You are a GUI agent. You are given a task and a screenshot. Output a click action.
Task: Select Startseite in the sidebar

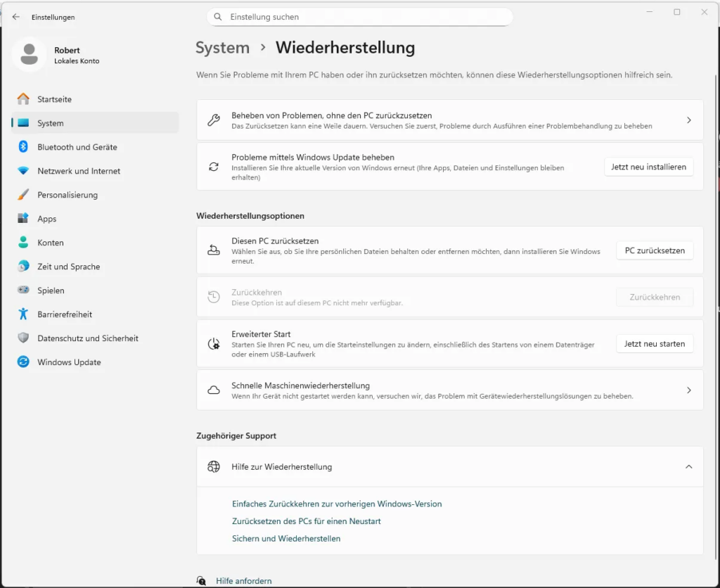(x=54, y=99)
